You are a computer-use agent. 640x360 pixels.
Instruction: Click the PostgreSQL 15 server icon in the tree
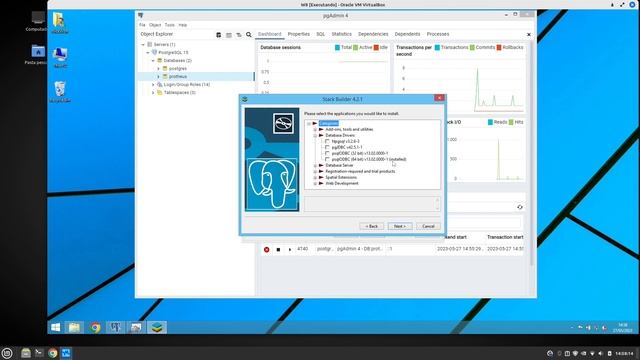click(154, 52)
